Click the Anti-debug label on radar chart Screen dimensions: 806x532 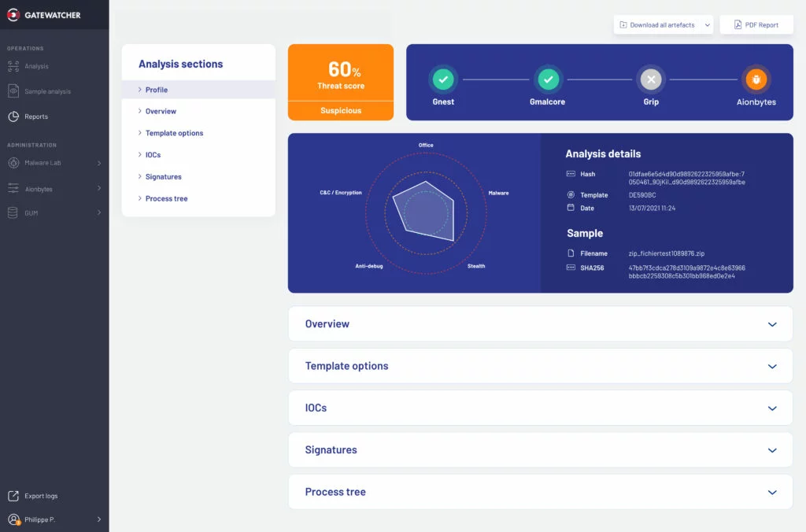pyautogui.click(x=369, y=266)
